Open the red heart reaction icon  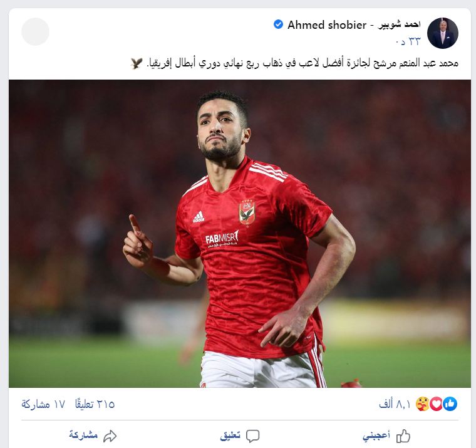coord(436,404)
